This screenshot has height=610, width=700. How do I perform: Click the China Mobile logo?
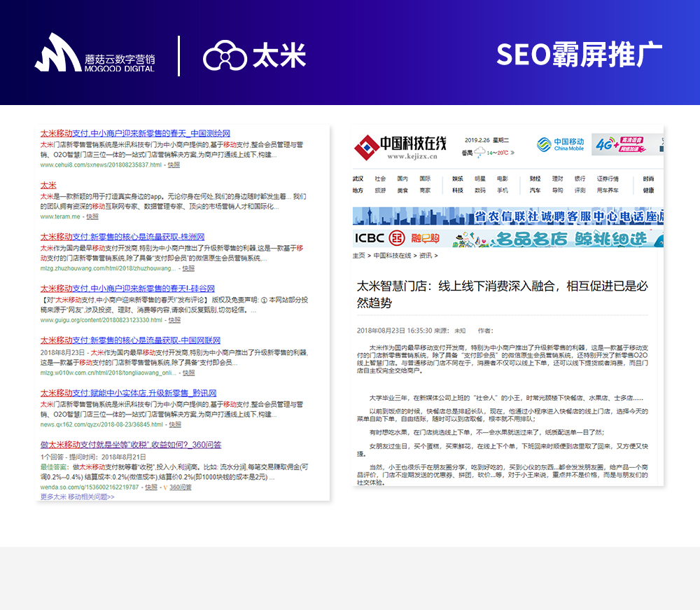coord(560,144)
